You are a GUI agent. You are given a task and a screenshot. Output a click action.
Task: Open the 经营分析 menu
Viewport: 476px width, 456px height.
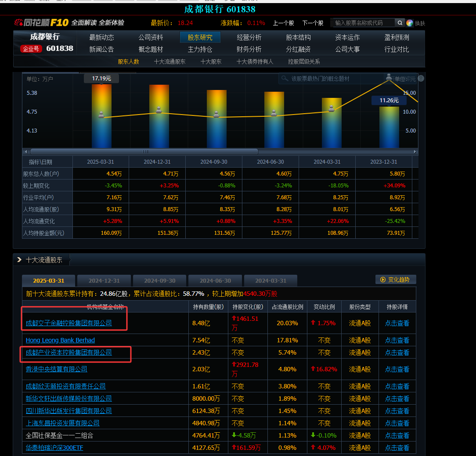(249, 37)
